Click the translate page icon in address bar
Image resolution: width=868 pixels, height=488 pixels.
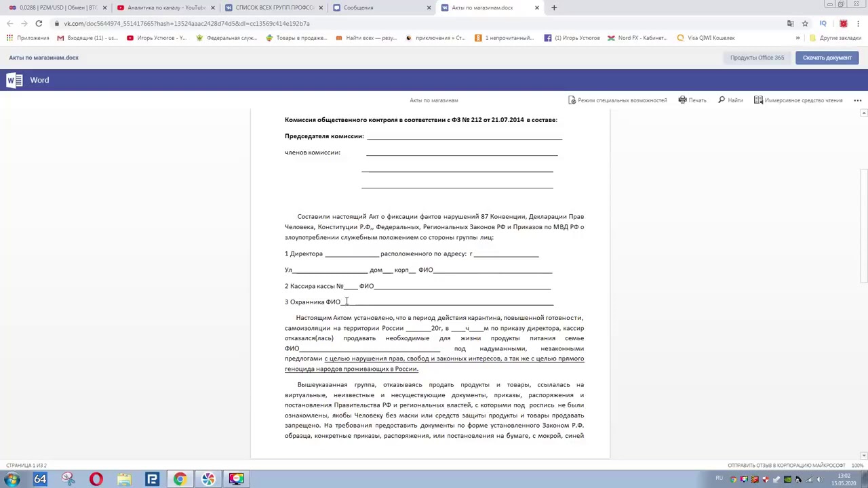[x=790, y=24]
